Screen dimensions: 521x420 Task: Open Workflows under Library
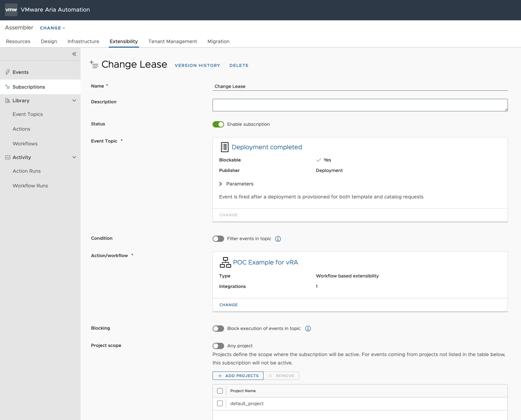point(25,144)
